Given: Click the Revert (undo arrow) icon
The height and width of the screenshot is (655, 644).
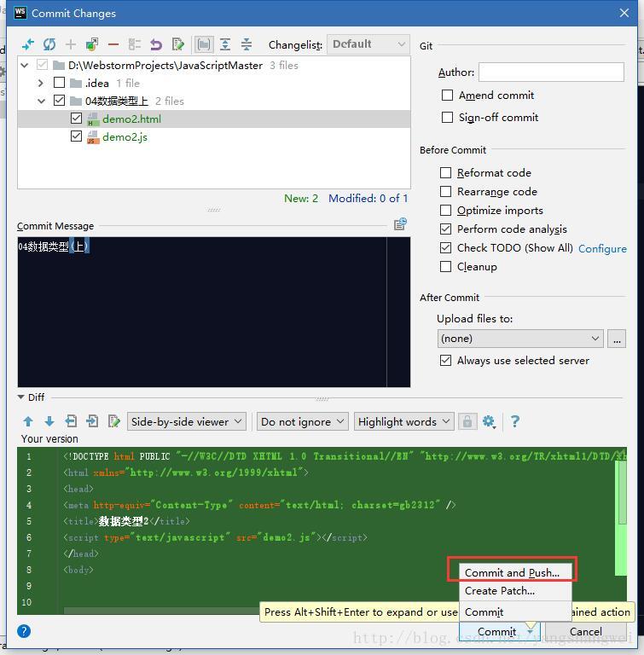Looking at the screenshot, I should 156,44.
